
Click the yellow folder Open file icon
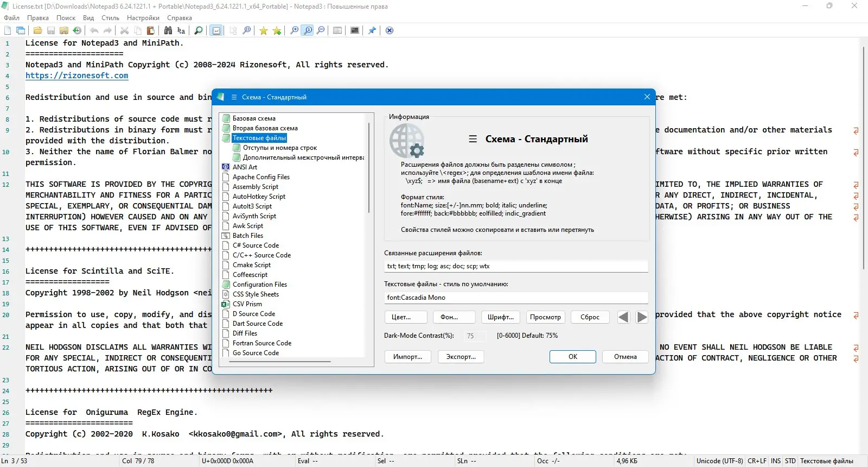(37, 30)
